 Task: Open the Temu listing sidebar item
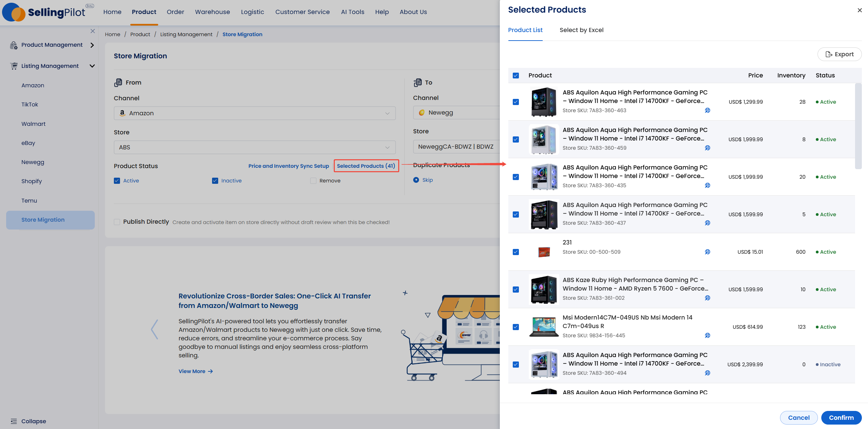point(29,201)
